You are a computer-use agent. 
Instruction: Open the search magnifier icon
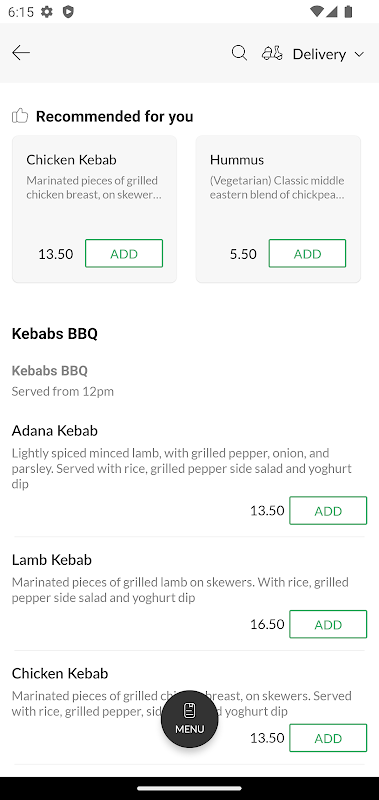(239, 53)
